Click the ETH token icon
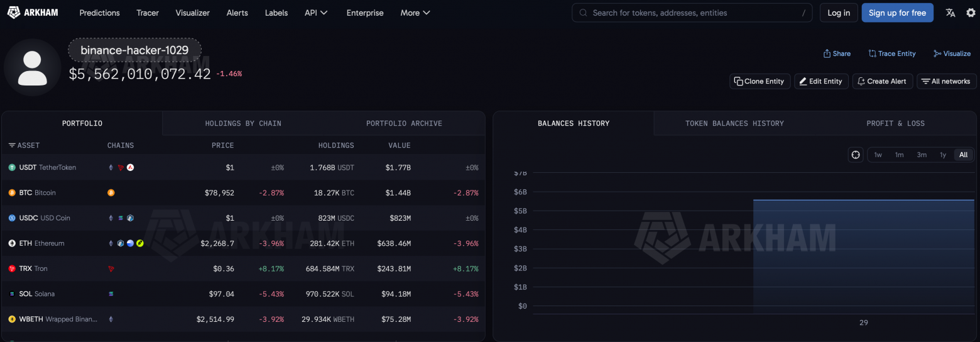The height and width of the screenshot is (342, 980). pyautogui.click(x=12, y=243)
